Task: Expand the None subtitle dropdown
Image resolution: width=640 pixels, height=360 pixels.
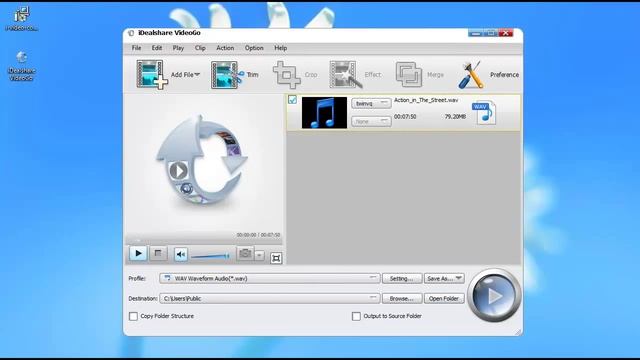Action: [371, 121]
